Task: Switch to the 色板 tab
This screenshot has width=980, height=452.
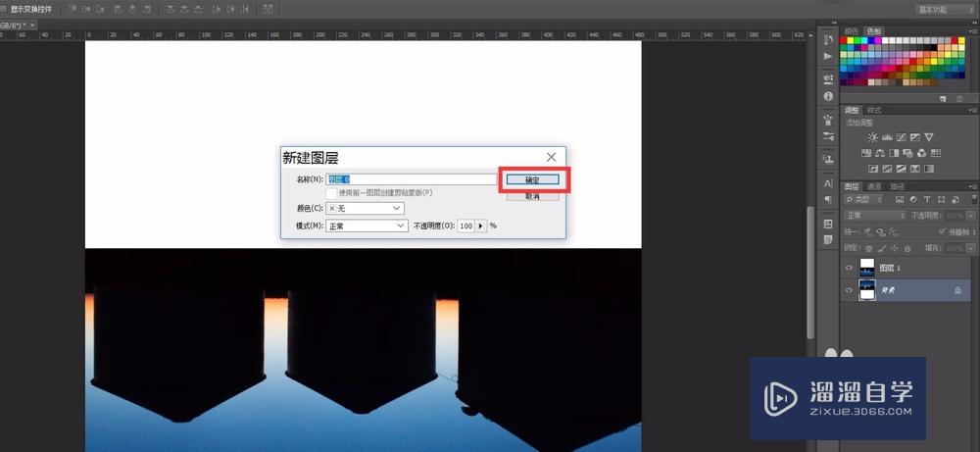Action: click(873, 30)
